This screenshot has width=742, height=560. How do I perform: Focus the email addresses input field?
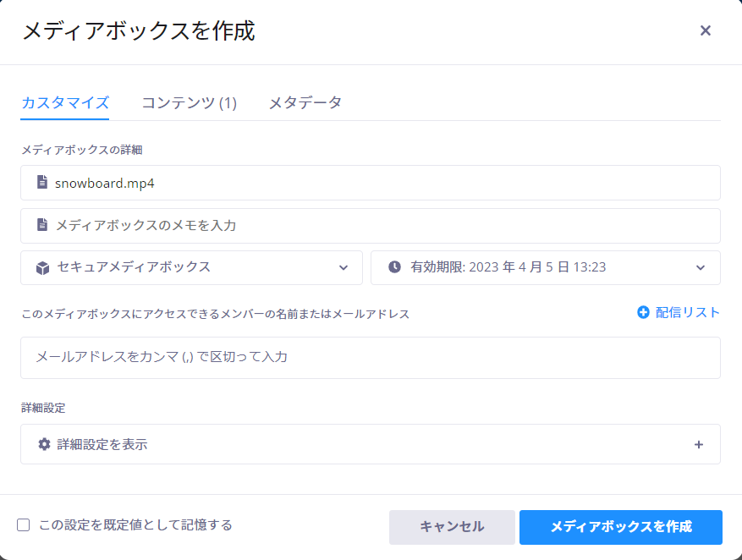(371, 358)
